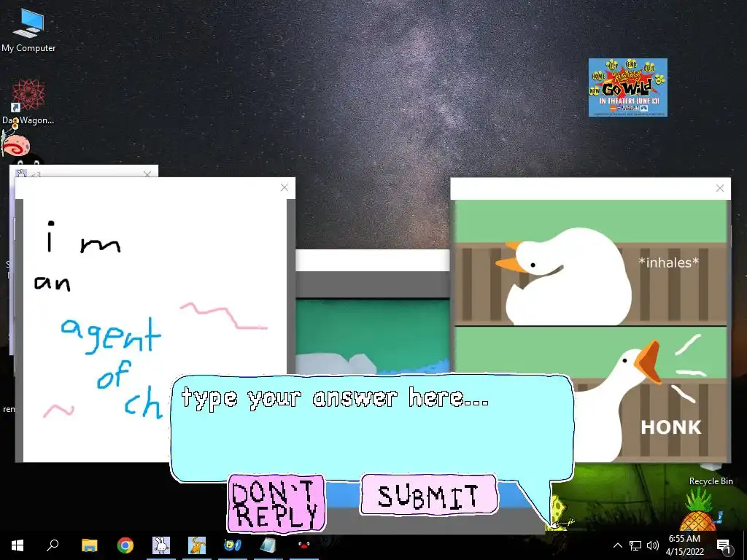Viewport: 747px width, 560px height.
Task: Switch to the white bunny taskbar app
Action: 161,545
